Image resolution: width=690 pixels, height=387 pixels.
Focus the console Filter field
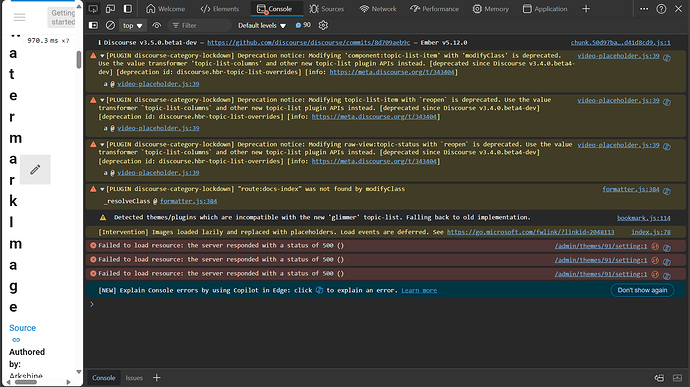pyautogui.click(x=199, y=26)
